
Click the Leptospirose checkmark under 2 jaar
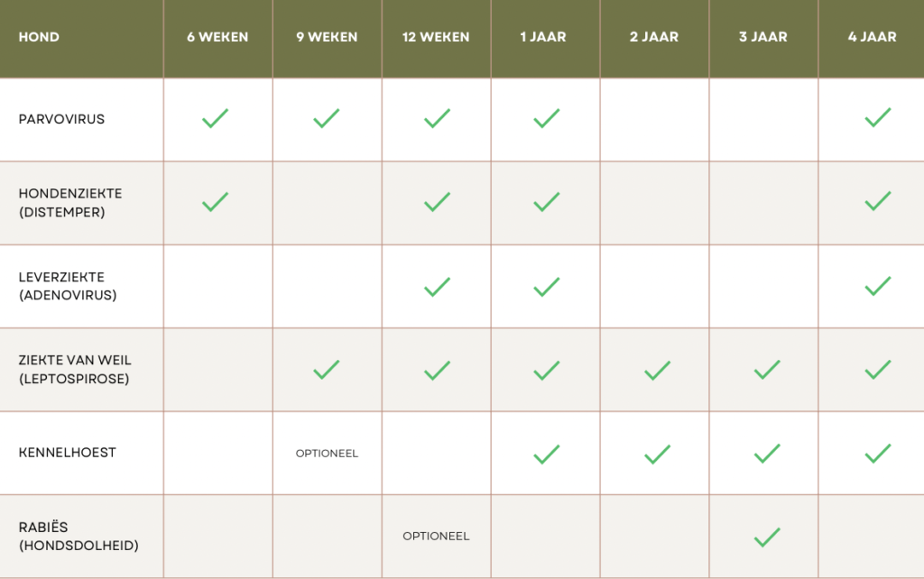coord(657,370)
